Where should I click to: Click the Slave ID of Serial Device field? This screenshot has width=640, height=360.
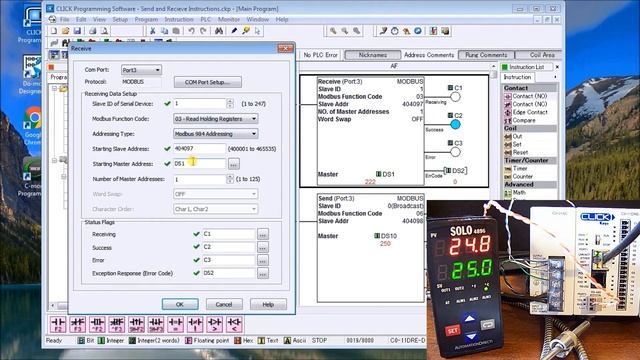(x=199, y=104)
